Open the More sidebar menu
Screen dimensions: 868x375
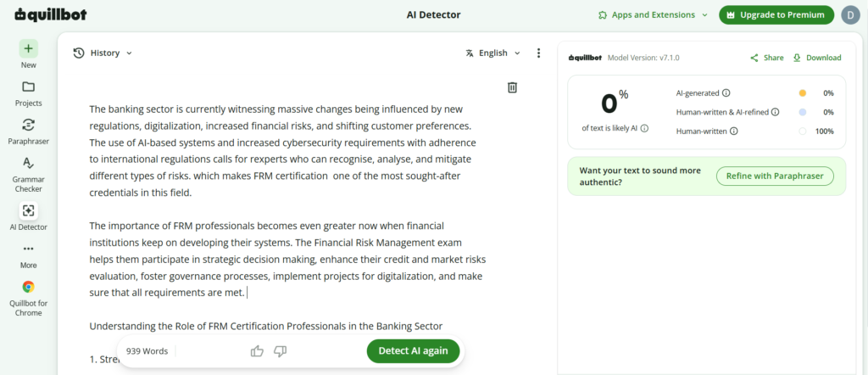coord(28,249)
